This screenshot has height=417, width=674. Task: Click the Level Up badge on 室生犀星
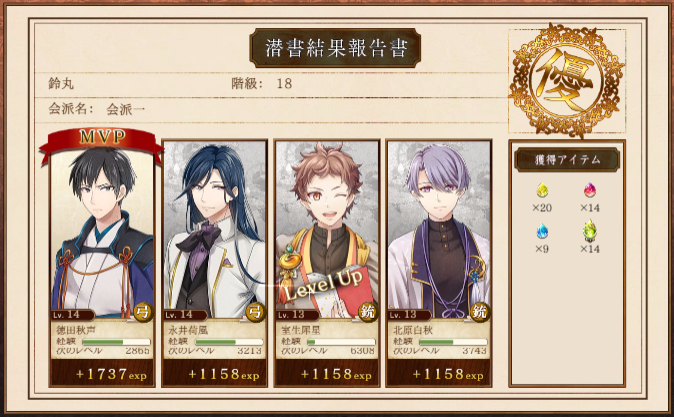click(323, 285)
